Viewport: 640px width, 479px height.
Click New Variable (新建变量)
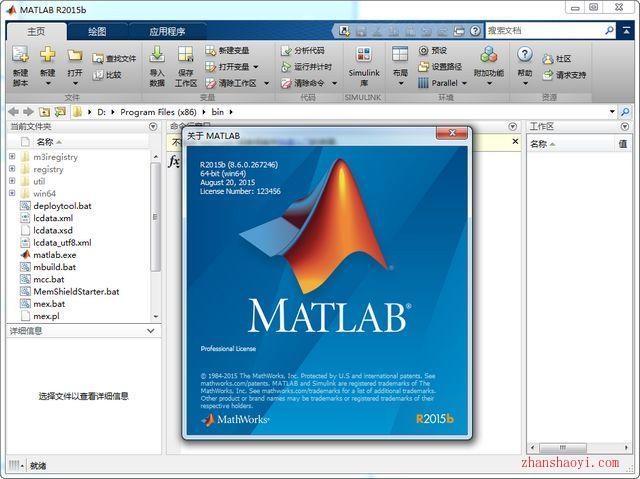click(227, 51)
